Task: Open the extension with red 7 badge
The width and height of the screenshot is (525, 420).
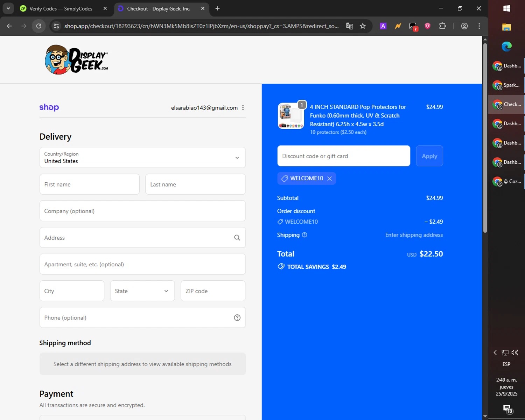Action: pos(413,26)
